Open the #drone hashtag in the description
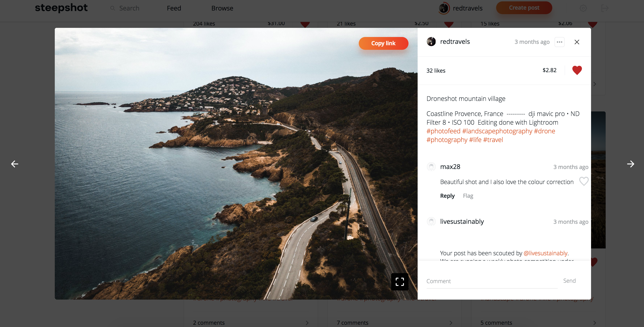 [x=545, y=131]
